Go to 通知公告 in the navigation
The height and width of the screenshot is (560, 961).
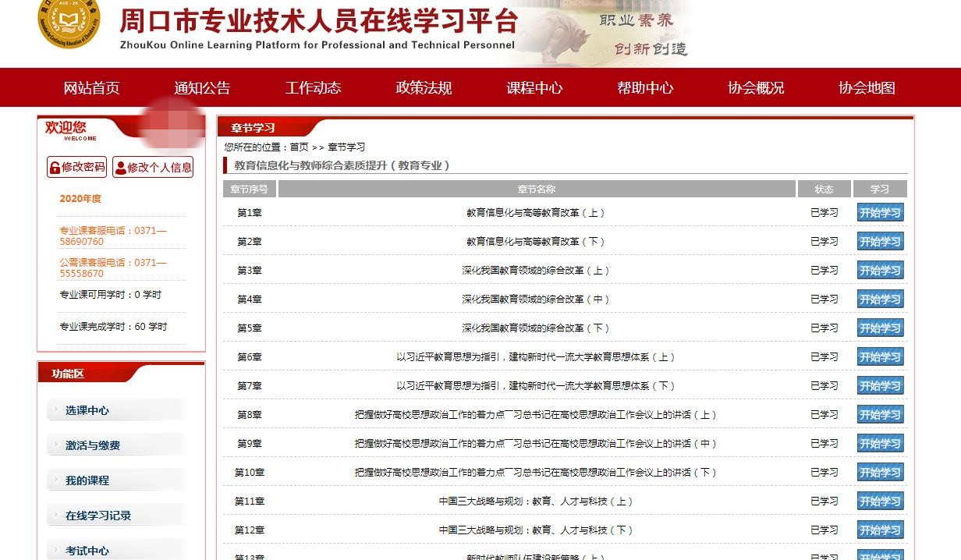[202, 88]
